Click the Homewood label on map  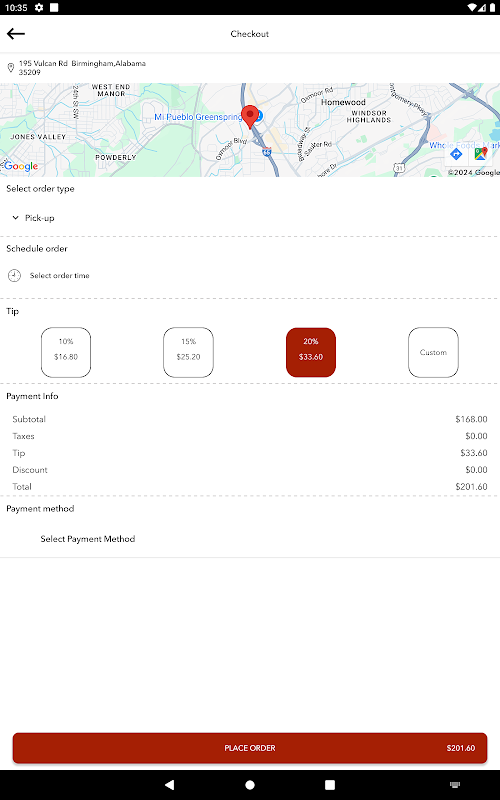click(343, 102)
